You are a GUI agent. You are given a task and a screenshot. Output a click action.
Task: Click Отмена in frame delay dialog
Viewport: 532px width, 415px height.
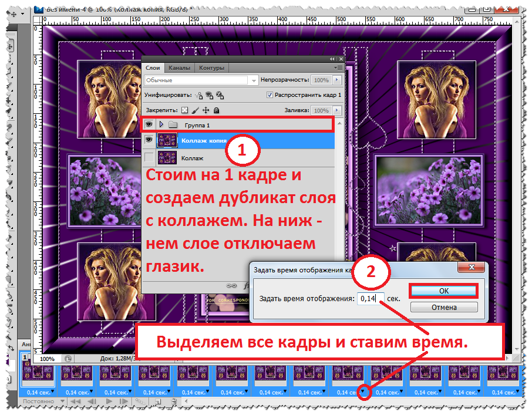click(444, 308)
